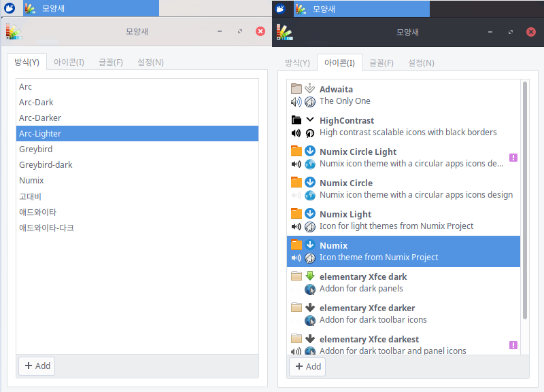
Task: Click the selected Numix row folder icon
Action: (296, 245)
